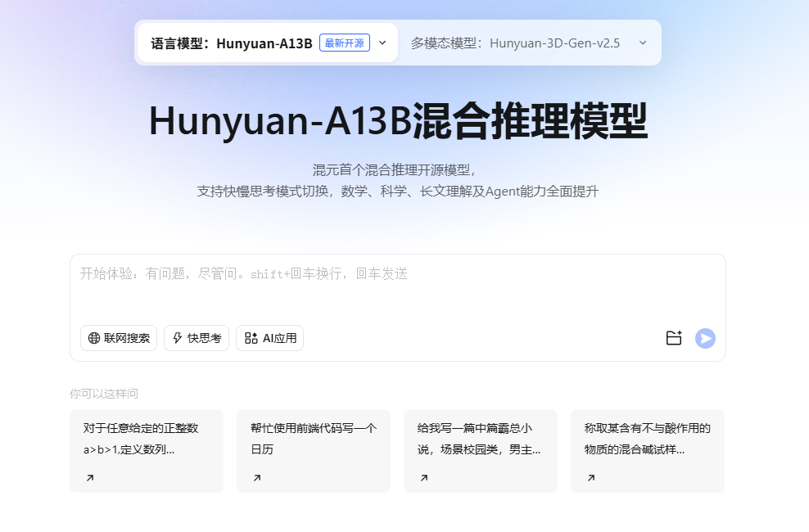Choose the 帮忙使用前端代码写一个日历 suggestion
The height and width of the screenshot is (532, 809).
click(x=314, y=440)
